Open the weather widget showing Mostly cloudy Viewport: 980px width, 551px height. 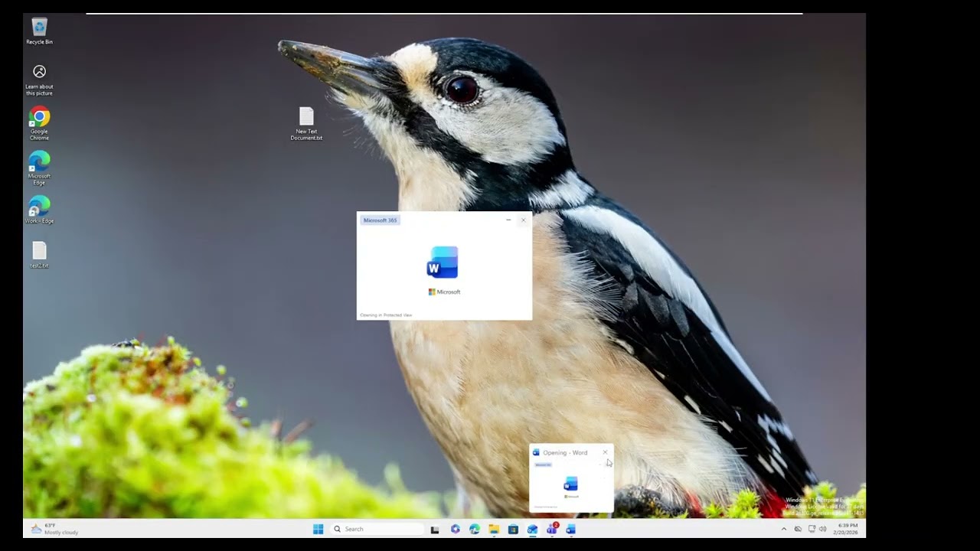[x=54, y=529]
